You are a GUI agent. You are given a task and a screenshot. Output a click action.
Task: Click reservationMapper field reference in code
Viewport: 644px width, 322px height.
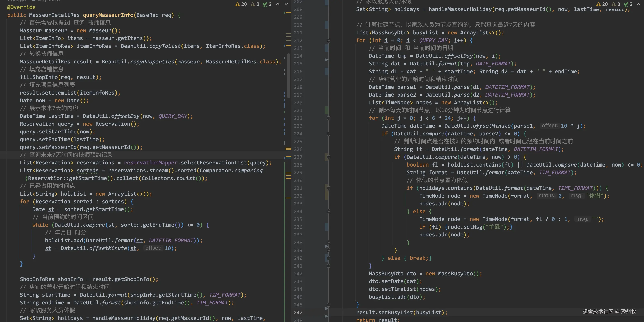(x=151, y=163)
